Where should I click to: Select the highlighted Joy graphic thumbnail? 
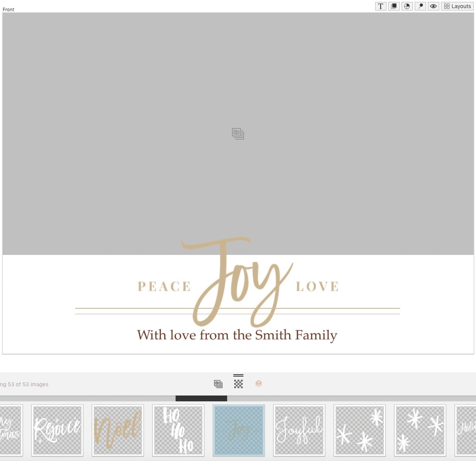click(x=239, y=430)
